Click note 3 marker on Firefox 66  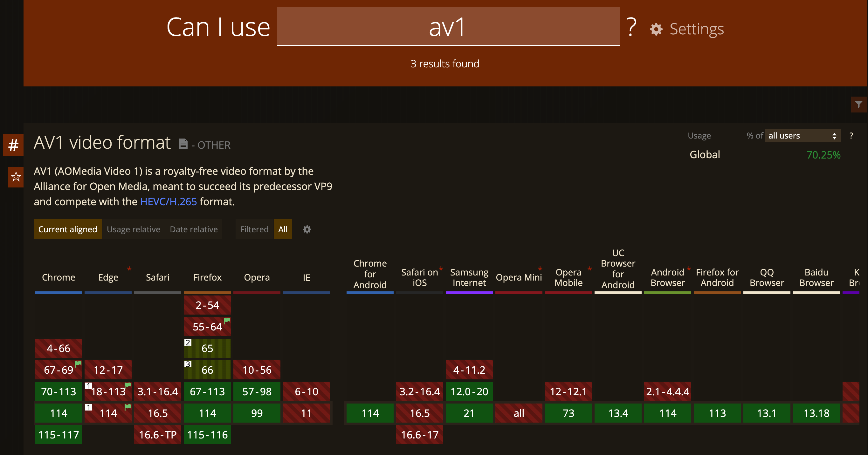point(188,364)
